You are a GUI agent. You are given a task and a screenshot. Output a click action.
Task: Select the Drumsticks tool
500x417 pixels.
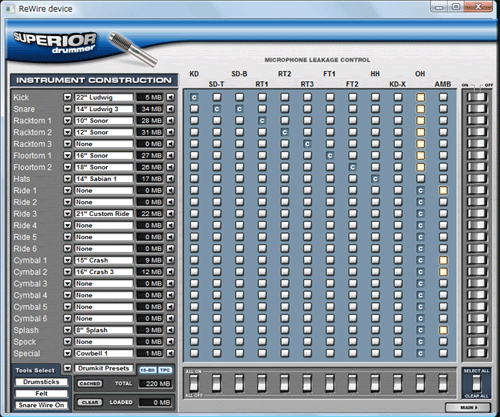pyautogui.click(x=41, y=382)
